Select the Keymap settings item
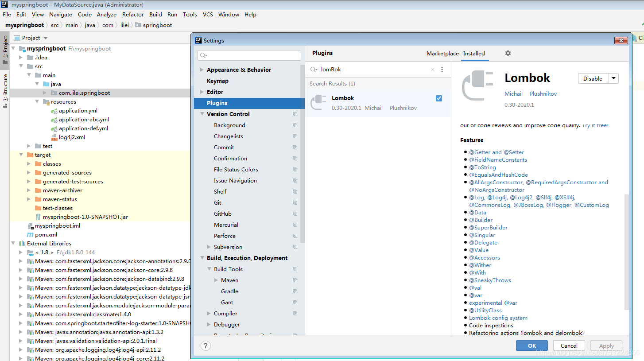The image size is (644, 361). 217,81
